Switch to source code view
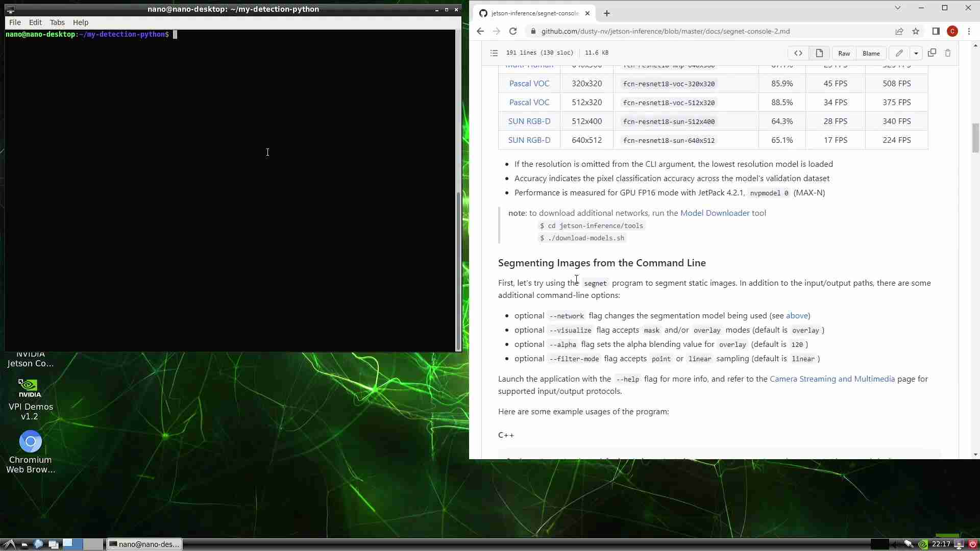 coord(798,53)
